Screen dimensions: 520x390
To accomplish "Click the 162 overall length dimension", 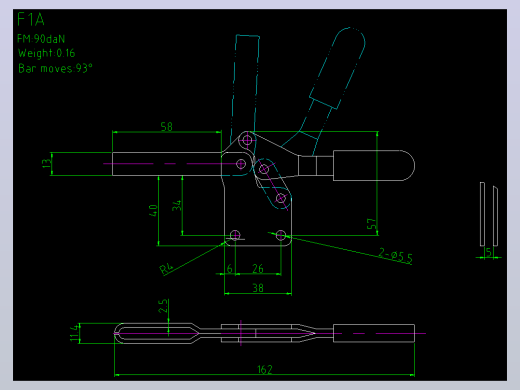I will [265, 369].
